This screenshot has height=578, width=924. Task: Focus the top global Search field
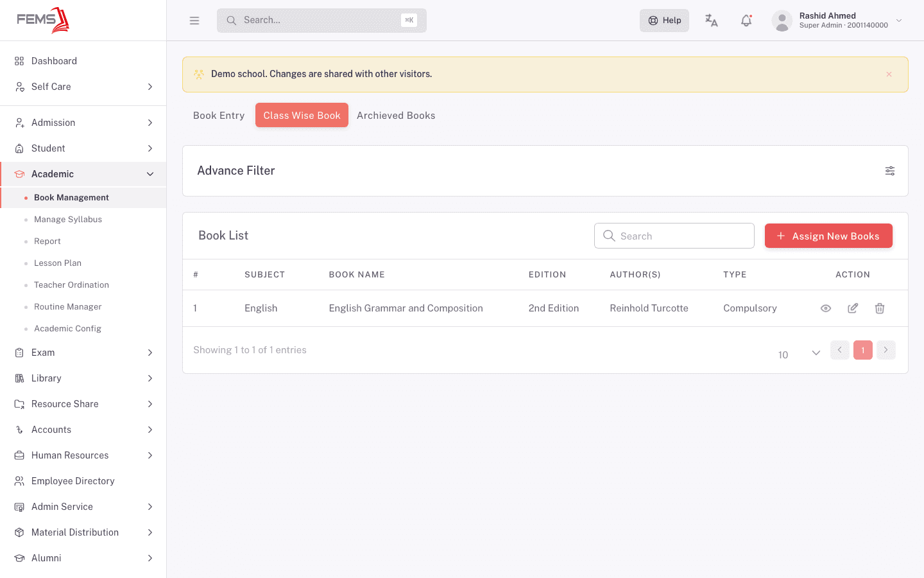321,21
